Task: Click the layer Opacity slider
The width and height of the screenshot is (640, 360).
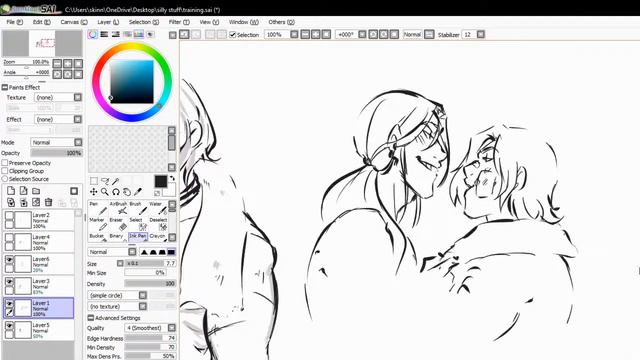Action: coord(57,153)
